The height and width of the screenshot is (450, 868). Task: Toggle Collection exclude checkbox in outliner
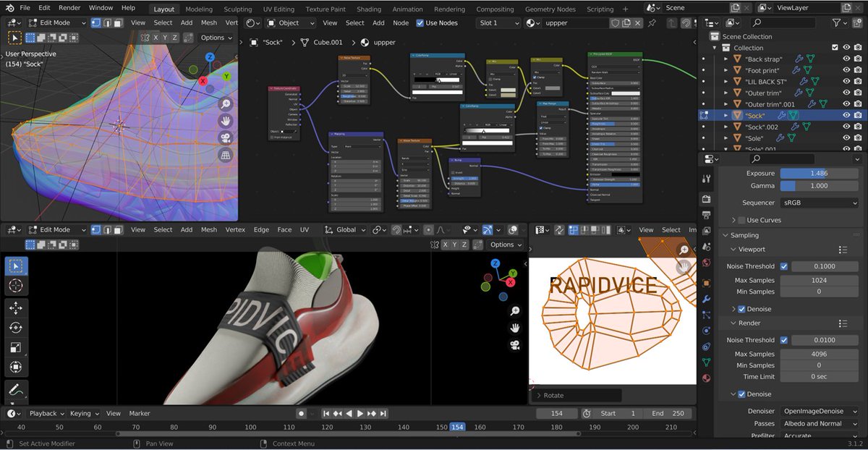click(835, 48)
